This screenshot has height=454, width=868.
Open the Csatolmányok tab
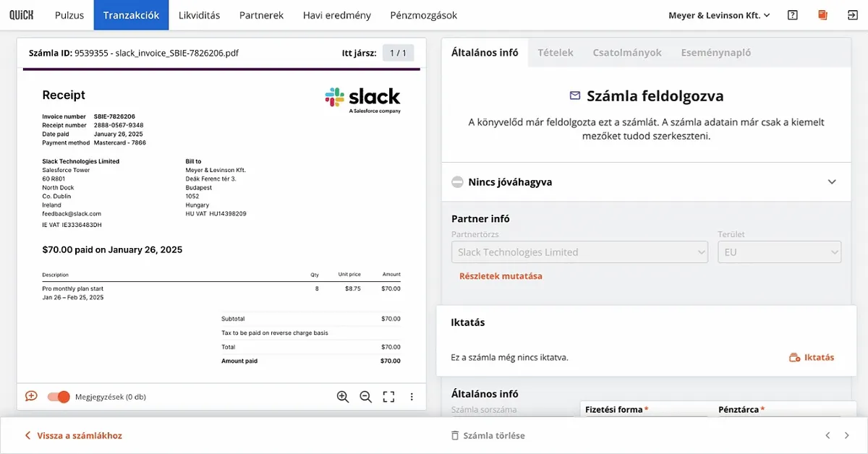pos(627,53)
